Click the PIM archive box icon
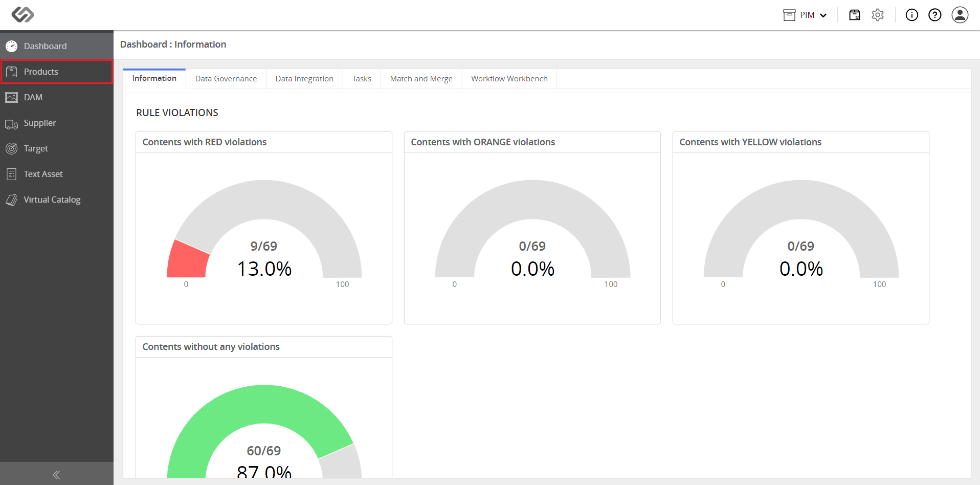This screenshot has width=980, height=485. 789,15
